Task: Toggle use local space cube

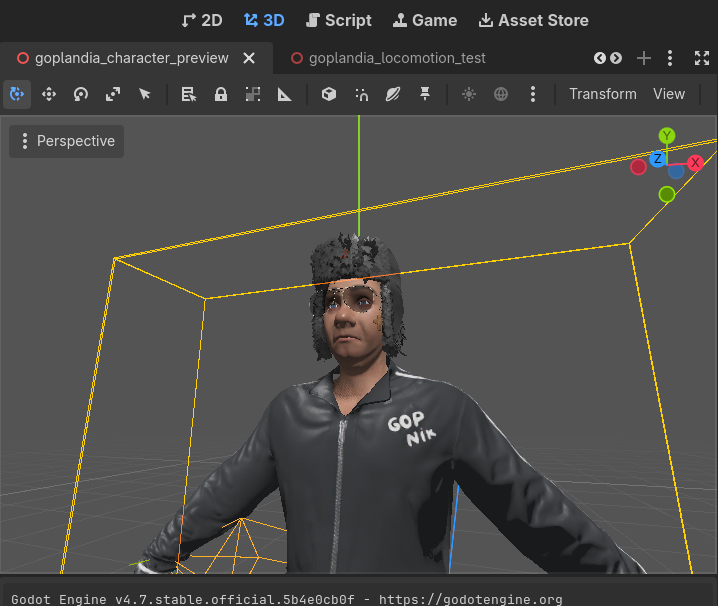Action: point(329,94)
